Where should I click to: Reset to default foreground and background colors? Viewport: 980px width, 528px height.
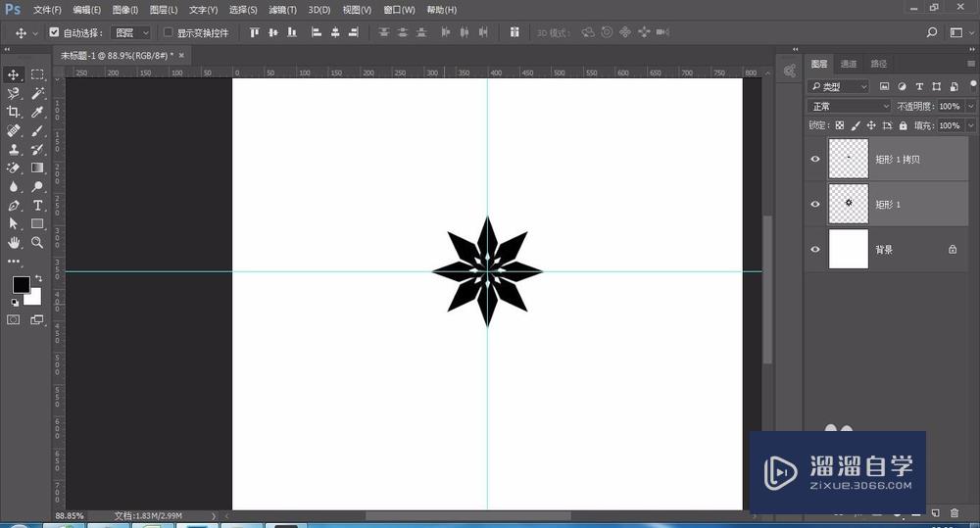click(15, 303)
